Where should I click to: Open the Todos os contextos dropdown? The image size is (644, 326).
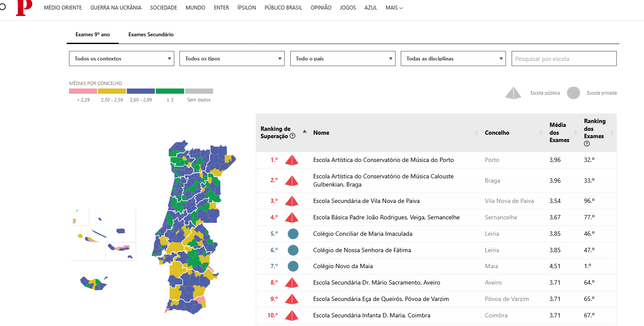pos(121,59)
